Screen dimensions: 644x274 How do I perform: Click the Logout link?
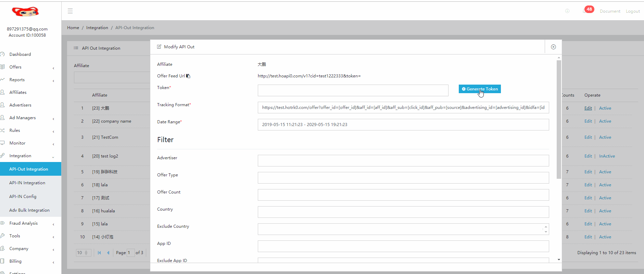(633, 11)
